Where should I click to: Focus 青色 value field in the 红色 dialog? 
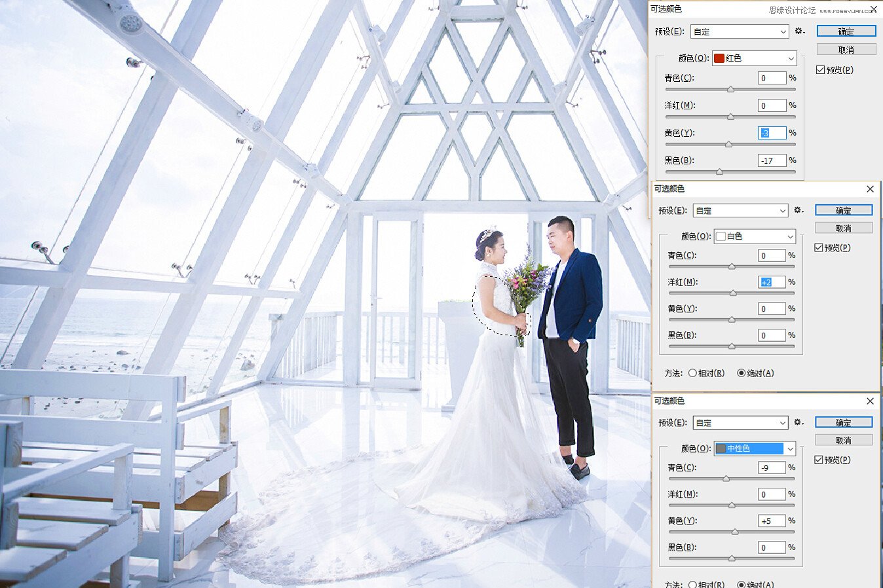[772, 78]
